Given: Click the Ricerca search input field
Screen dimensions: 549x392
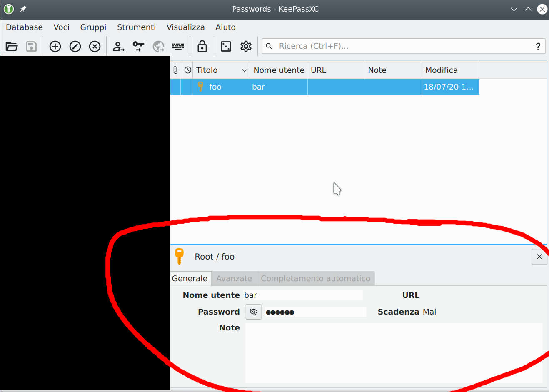Looking at the screenshot, I should point(404,46).
